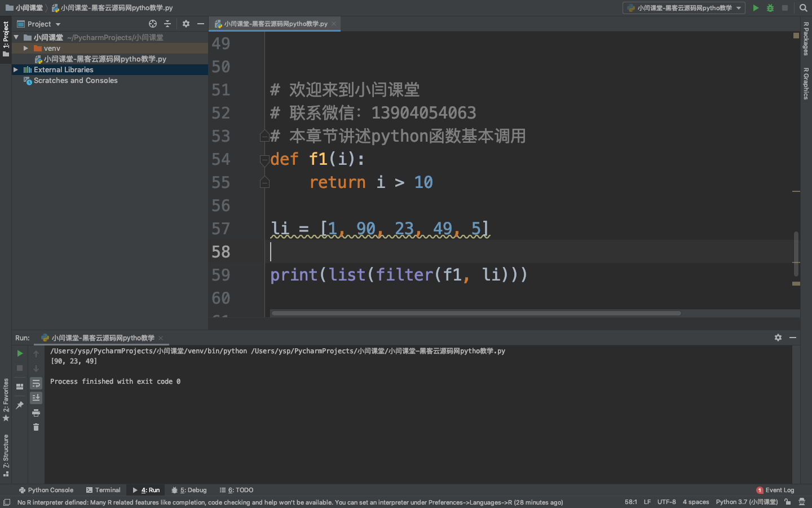Click the horizontal scrollbar of the editor
The image size is (812, 508).
[476, 313]
